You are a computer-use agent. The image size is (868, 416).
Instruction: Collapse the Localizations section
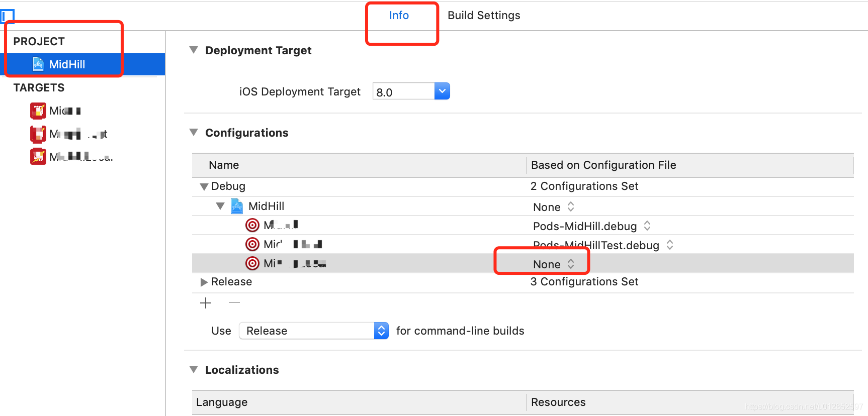point(194,369)
